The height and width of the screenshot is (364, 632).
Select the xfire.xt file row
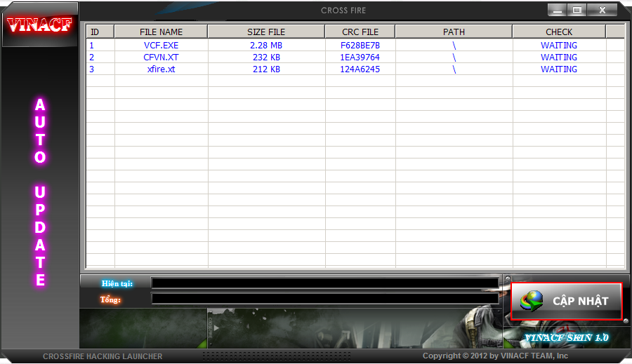click(x=355, y=69)
